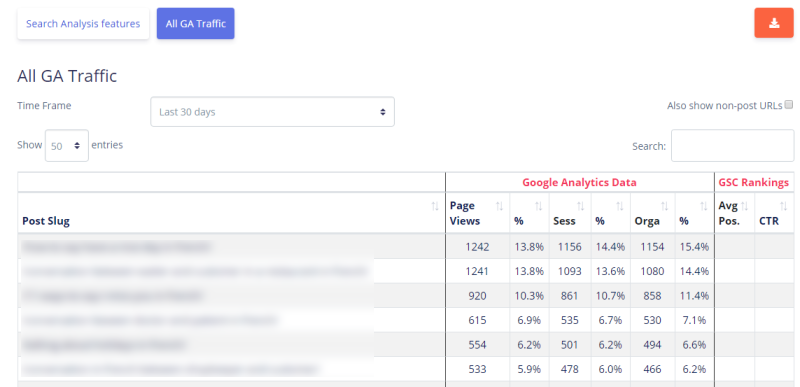Image resolution: width=800 pixels, height=387 pixels.
Task: Sort by Orga percentage column arrows
Action: pyautogui.click(x=704, y=206)
